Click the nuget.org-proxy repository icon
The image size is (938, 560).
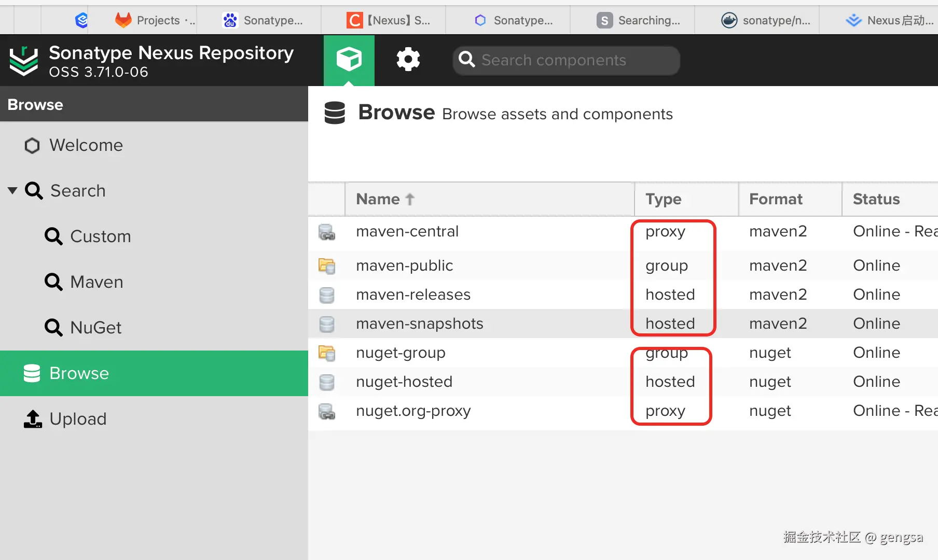click(327, 411)
